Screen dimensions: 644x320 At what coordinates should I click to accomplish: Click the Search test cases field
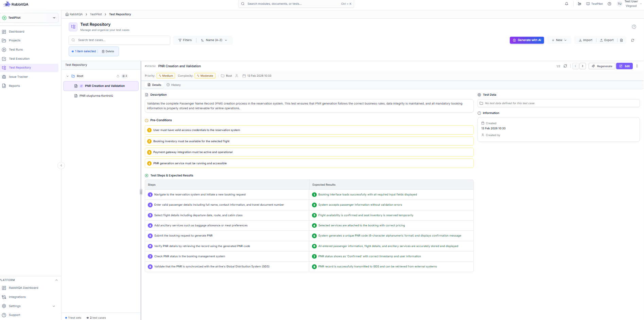pos(119,40)
